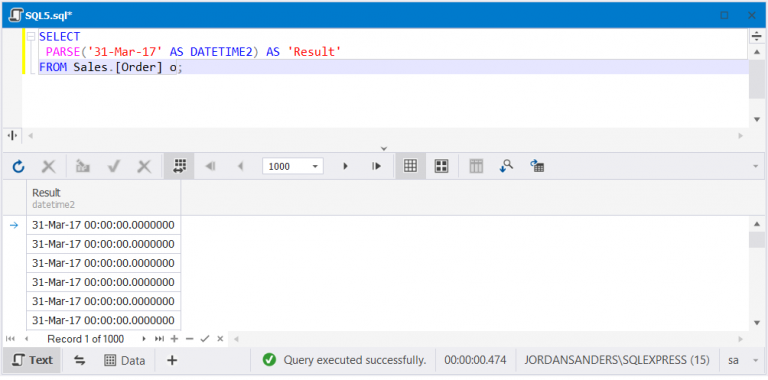Open find-in-results search tool
This screenshot has height=380, width=768.
[x=506, y=166]
